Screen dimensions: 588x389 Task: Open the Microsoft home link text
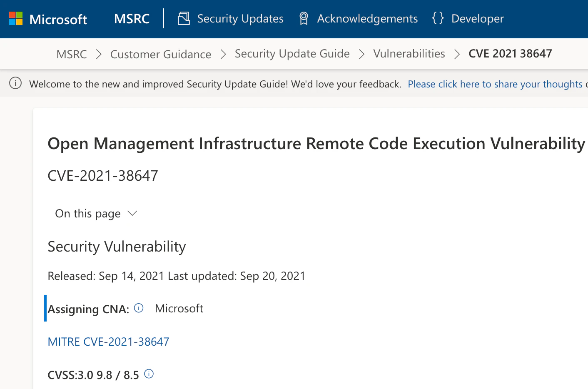coord(58,19)
